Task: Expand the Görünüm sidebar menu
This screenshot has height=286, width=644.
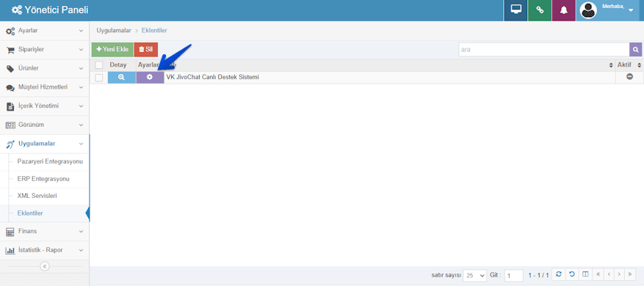Action: coord(44,125)
